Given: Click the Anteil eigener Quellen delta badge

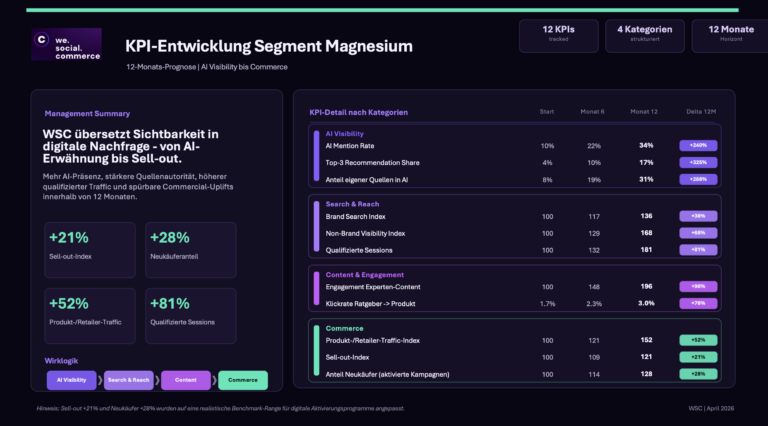Looking at the screenshot, I should click(698, 179).
